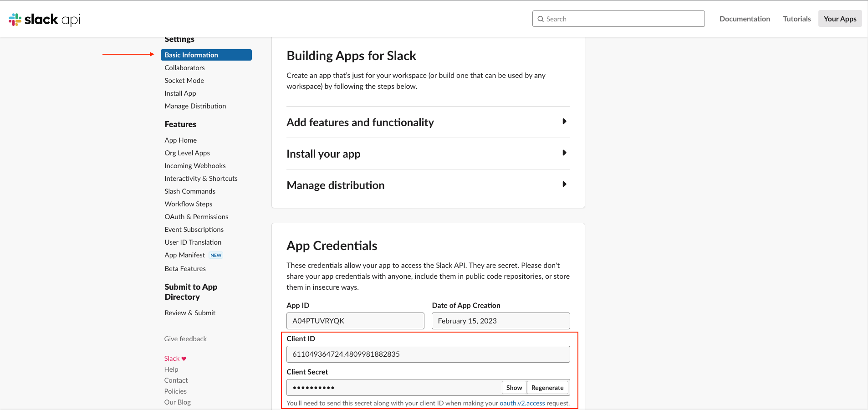Open the oauth.v2.access link
868x410 pixels.
pyautogui.click(x=522, y=403)
